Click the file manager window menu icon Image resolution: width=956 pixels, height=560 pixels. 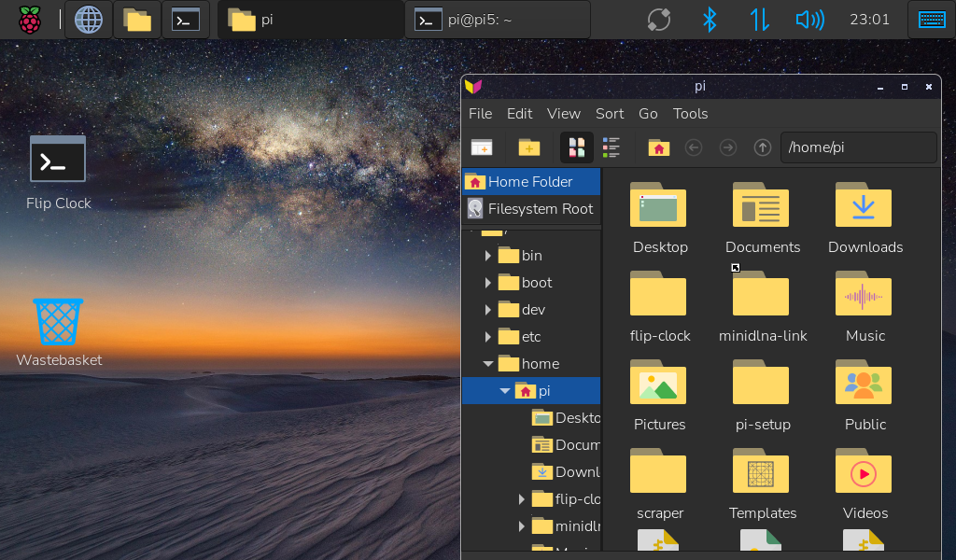pos(473,87)
